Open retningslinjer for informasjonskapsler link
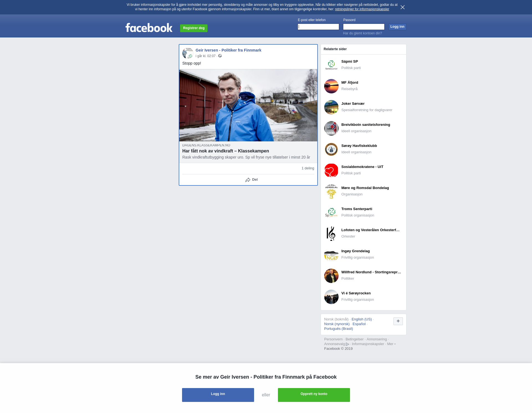This screenshot has height=413, width=532. pyautogui.click(x=362, y=9)
